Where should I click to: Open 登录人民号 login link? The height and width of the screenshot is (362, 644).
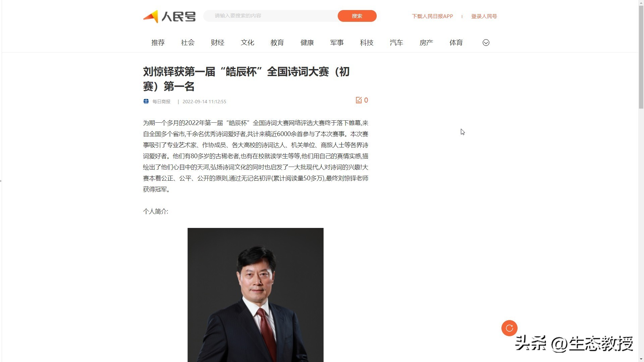tap(484, 16)
